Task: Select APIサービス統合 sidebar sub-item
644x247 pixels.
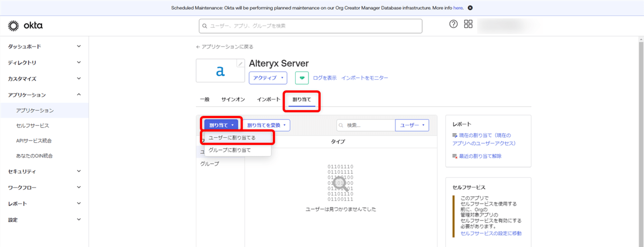Action: coord(44,141)
